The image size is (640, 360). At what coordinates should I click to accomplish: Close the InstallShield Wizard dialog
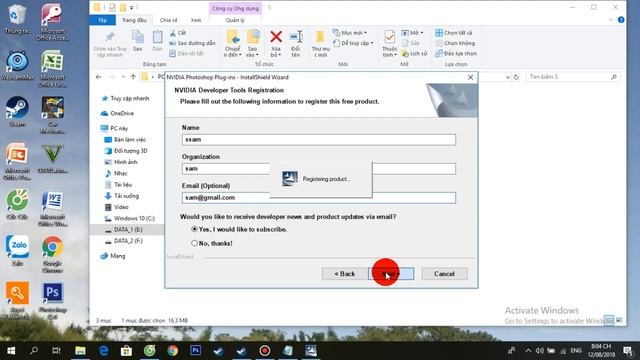pos(470,77)
